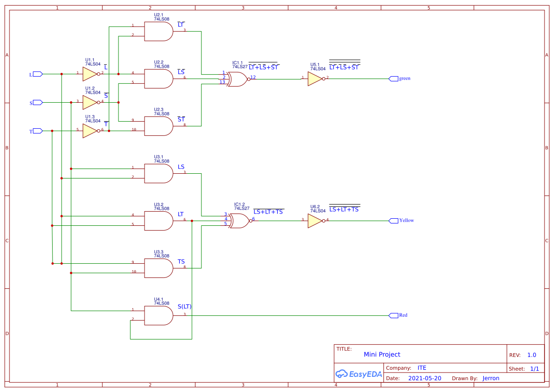The image size is (554, 392).
Task: Select the 'TS' label by U3.3 output
Action: tap(181, 261)
